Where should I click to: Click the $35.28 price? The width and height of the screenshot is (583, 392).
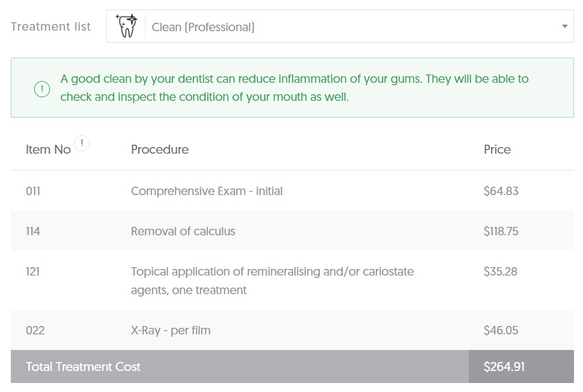[501, 271]
